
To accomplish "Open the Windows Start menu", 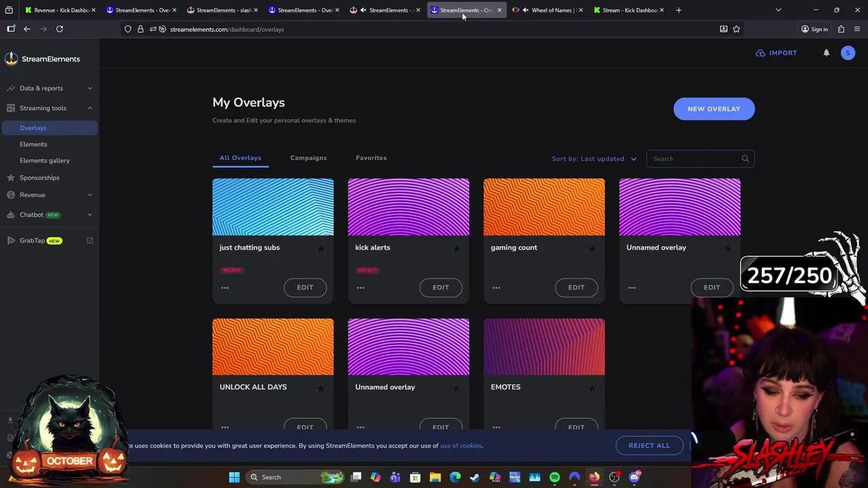I will coord(234,477).
